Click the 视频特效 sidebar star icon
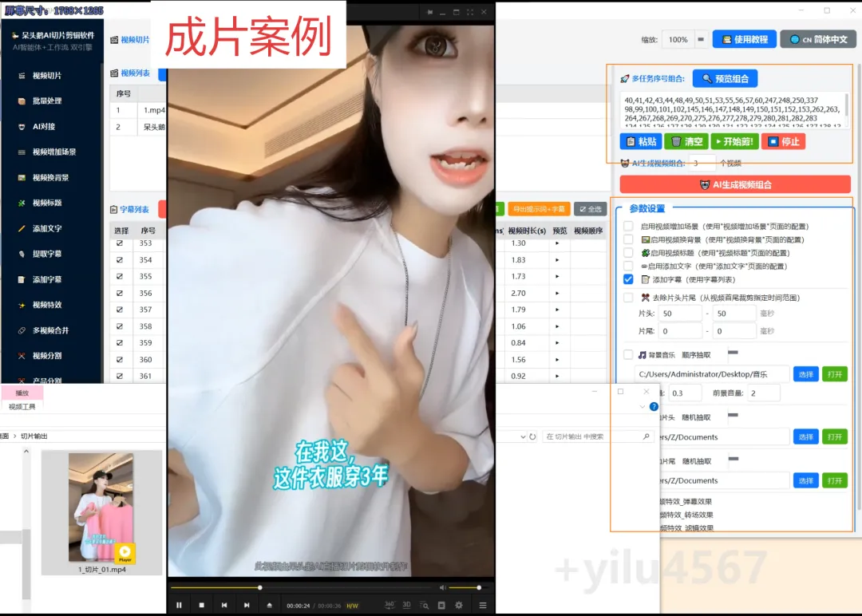The width and height of the screenshot is (862, 616). point(22,305)
